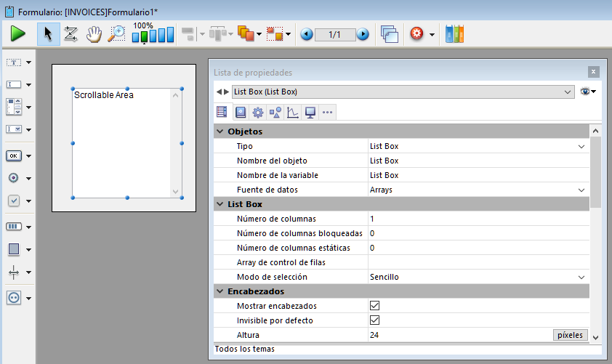The width and height of the screenshot is (612, 364).
Task: Go to previous form page
Action: click(x=307, y=34)
